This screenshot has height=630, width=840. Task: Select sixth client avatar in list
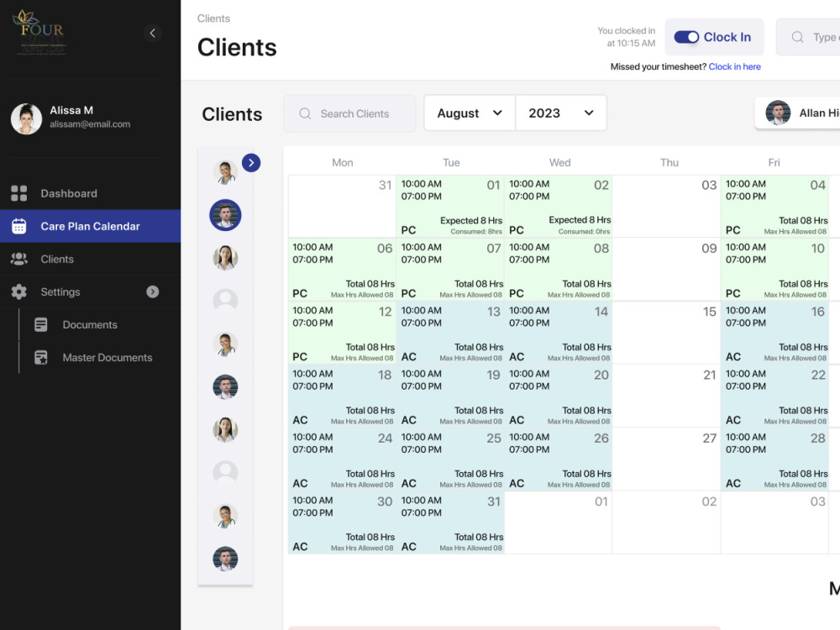tap(225, 386)
